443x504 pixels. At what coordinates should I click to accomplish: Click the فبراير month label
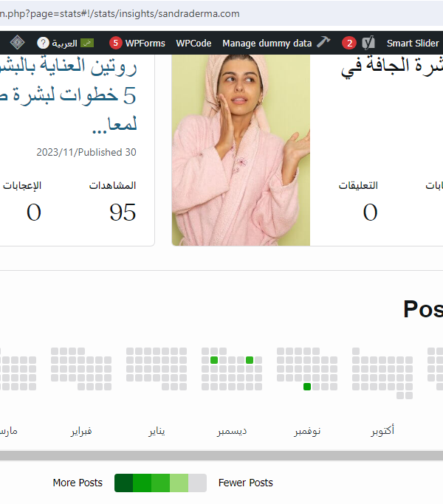click(x=81, y=431)
